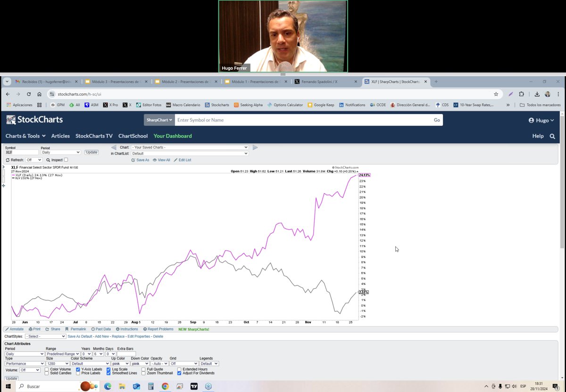
Task: Enable Solid Candles checkbox
Action: tap(47, 373)
